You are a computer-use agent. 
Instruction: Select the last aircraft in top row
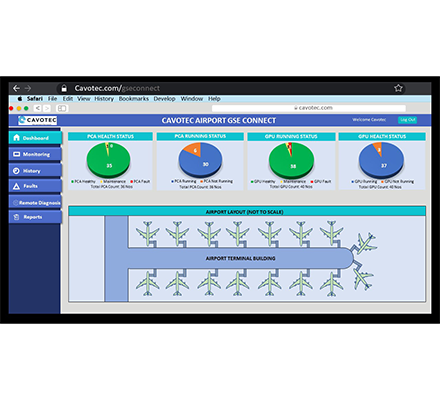(x=332, y=232)
